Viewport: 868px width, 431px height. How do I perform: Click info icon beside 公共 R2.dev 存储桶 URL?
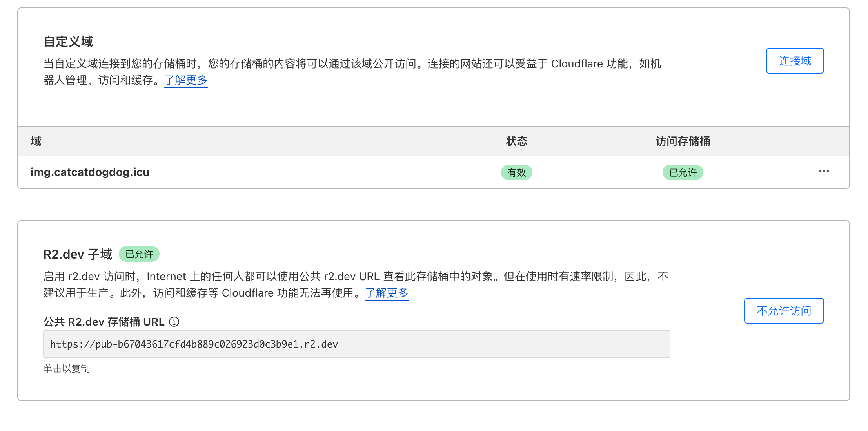tap(174, 322)
